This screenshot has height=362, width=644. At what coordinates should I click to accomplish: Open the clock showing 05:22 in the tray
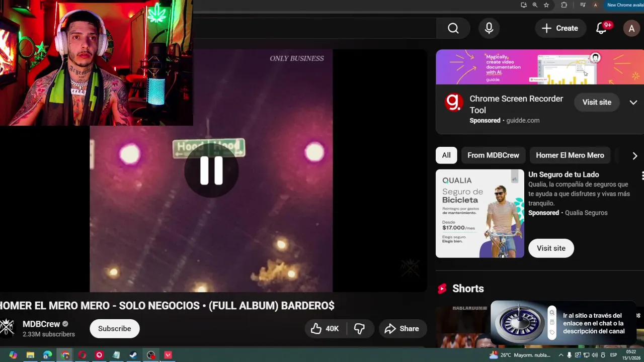(631, 355)
